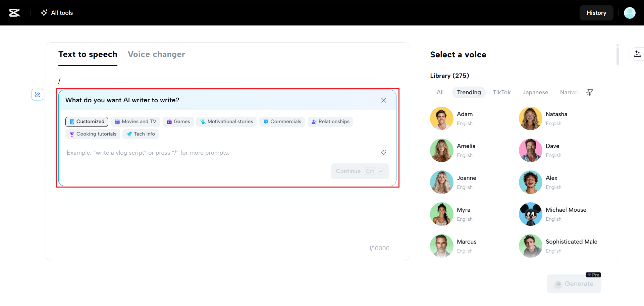Show the All voices filter
This screenshot has width=644, height=306.
point(440,92)
